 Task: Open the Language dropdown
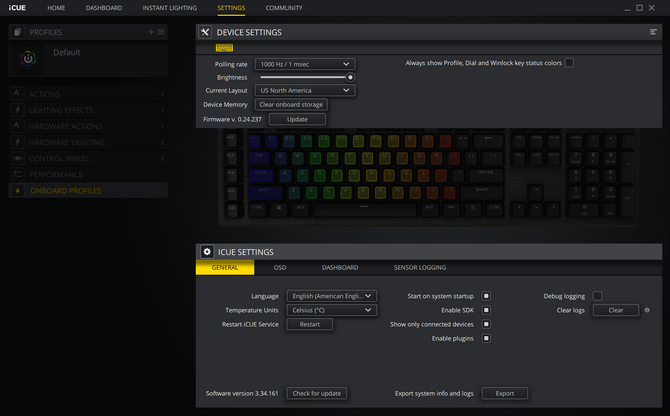[x=332, y=296]
